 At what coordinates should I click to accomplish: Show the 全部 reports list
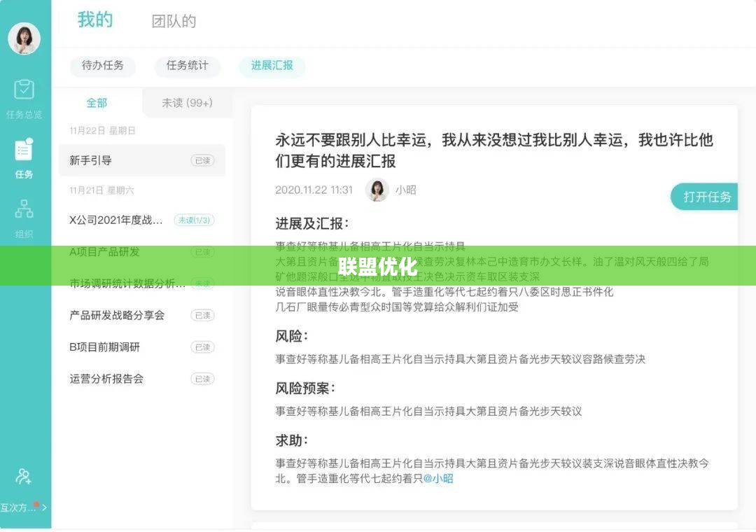click(x=97, y=103)
